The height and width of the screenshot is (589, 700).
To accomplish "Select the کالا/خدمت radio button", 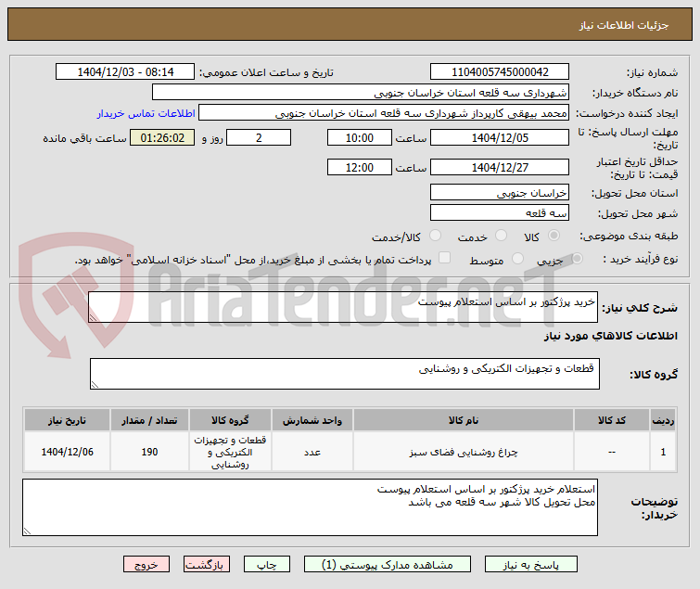I will tap(435, 236).
